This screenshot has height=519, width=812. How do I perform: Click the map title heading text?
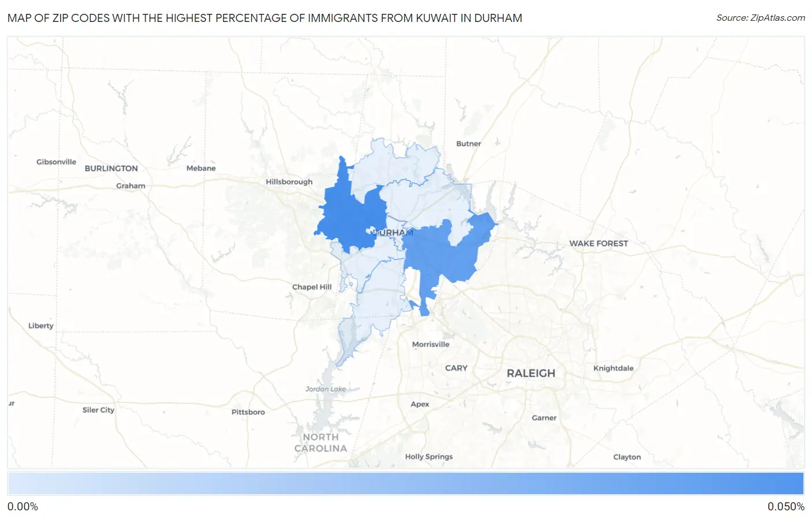coord(265,18)
